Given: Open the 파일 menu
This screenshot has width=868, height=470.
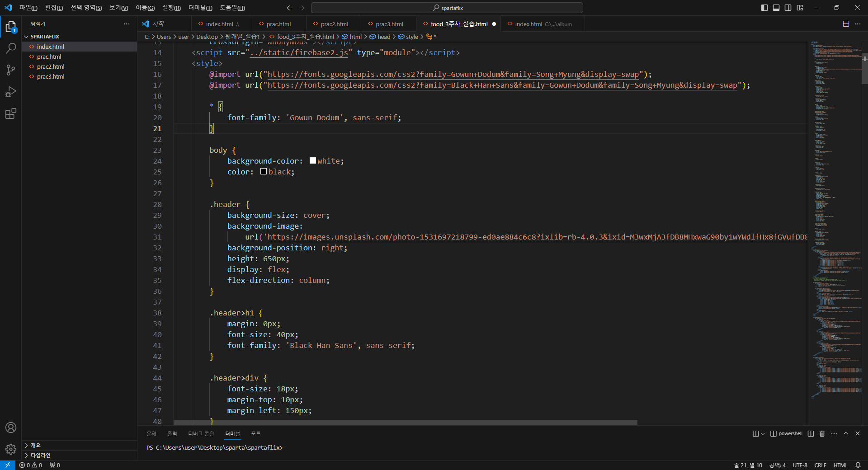Looking at the screenshot, I should point(28,8).
